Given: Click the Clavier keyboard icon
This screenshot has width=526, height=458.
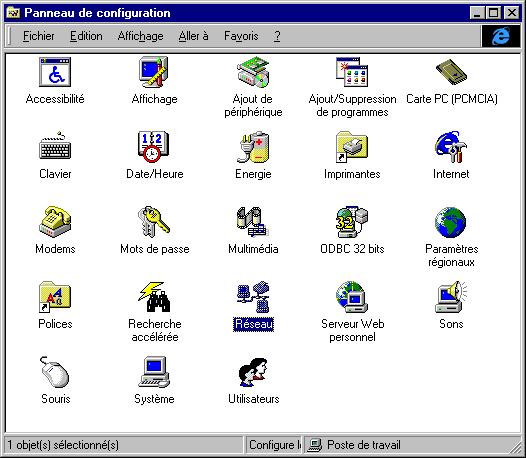Looking at the screenshot, I should point(55,146).
